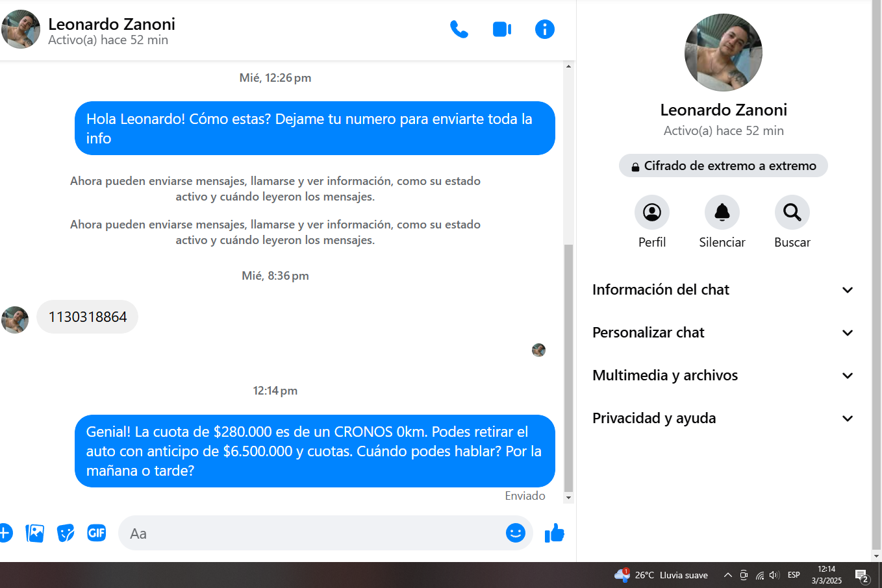The image size is (882, 588).
Task: Open the plus menu for more actions
Action: [x=5, y=533]
